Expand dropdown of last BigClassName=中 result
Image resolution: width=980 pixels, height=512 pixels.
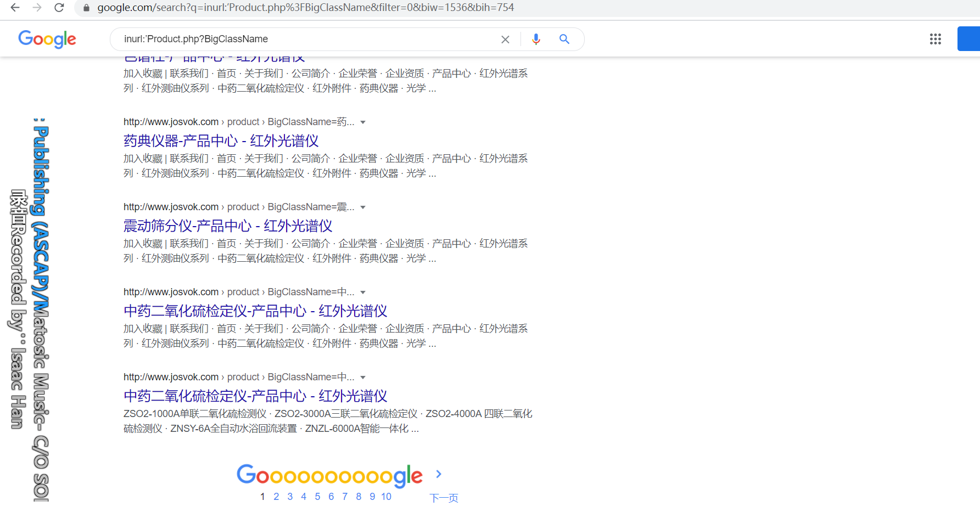(x=363, y=378)
